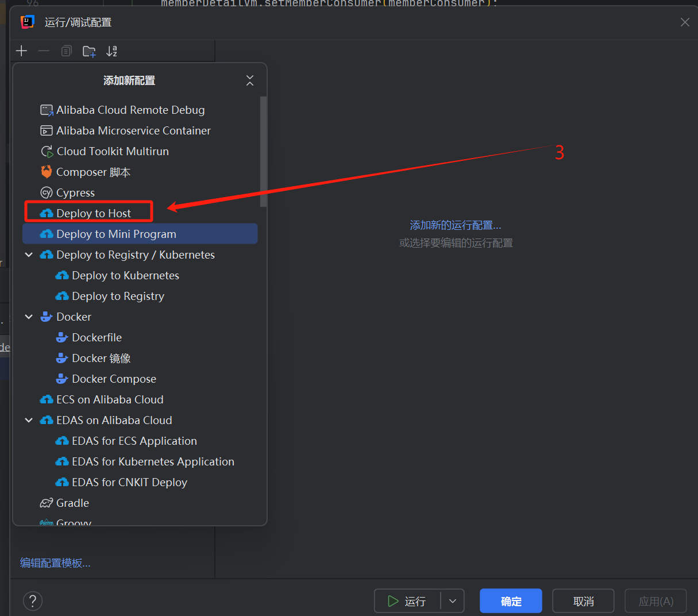Image resolution: width=698 pixels, height=616 pixels.
Task: Select Deploy to Mini Program
Action: [140, 234]
